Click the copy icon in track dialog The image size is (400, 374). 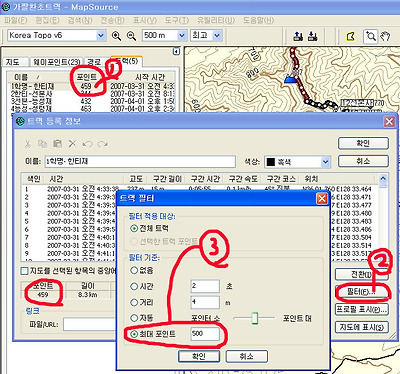(x=42, y=144)
